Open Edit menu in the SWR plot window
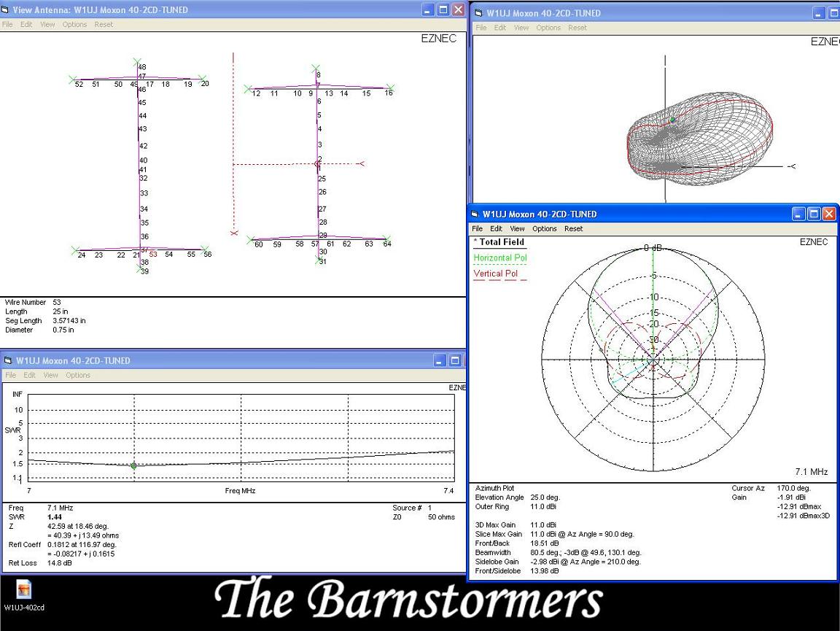The image size is (840, 631). tap(29, 375)
